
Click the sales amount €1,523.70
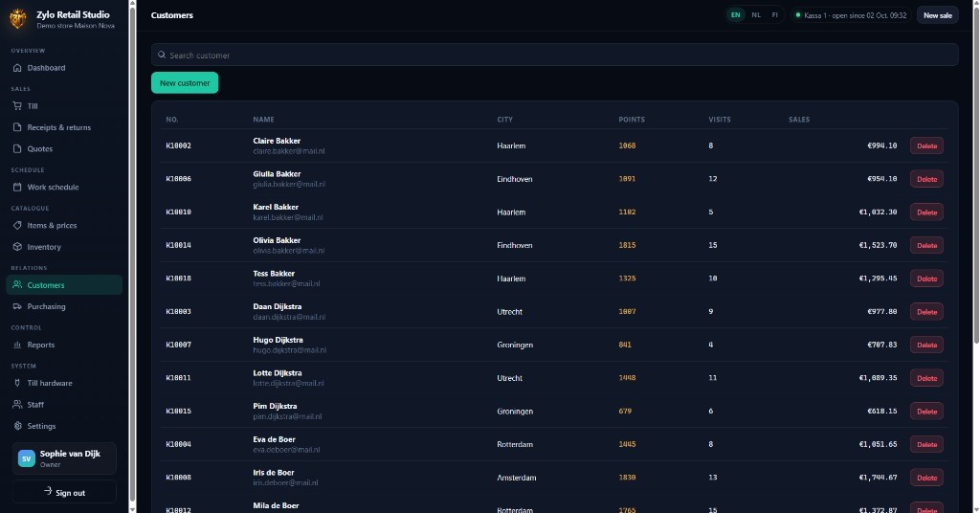(878, 245)
